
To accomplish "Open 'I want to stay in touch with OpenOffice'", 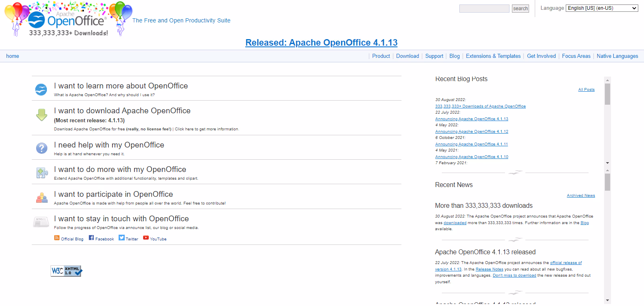I will pos(121,219).
